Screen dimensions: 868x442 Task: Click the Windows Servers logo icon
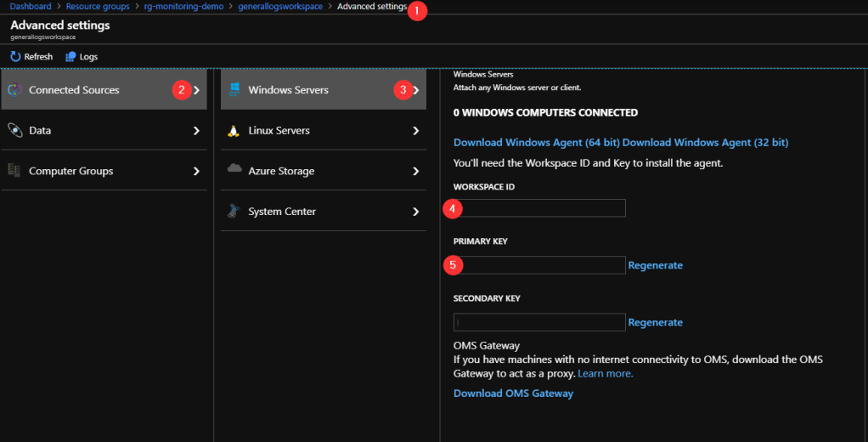234,90
